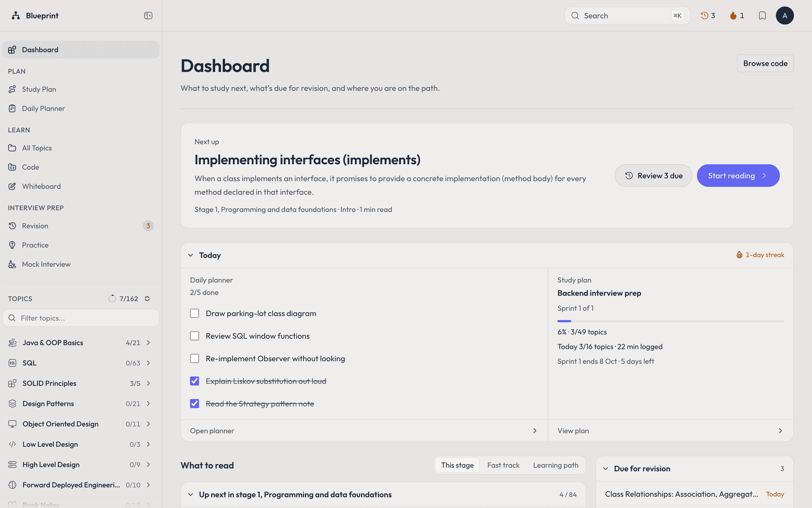Click the Filter topics input field
Image resolution: width=812 pixels, height=508 pixels.
(81, 318)
